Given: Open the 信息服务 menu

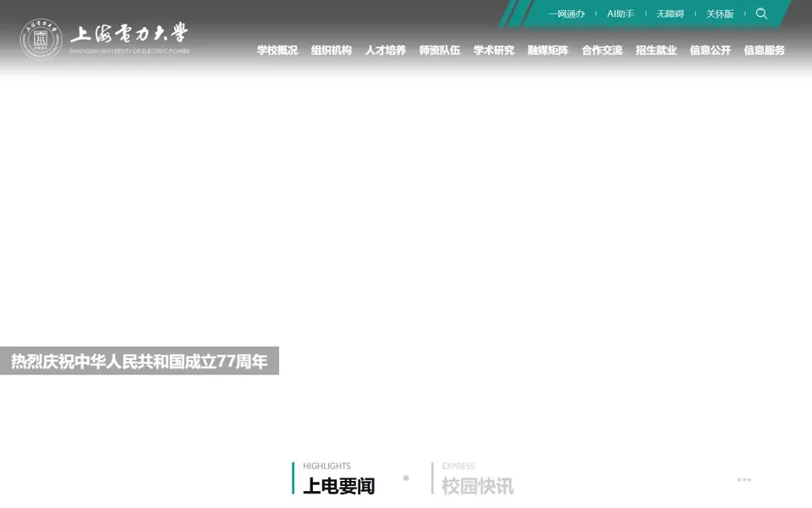Looking at the screenshot, I should point(765,50).
